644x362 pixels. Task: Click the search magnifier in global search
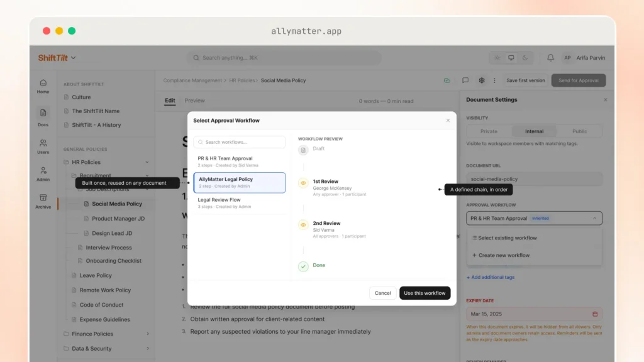click(196, 58)
